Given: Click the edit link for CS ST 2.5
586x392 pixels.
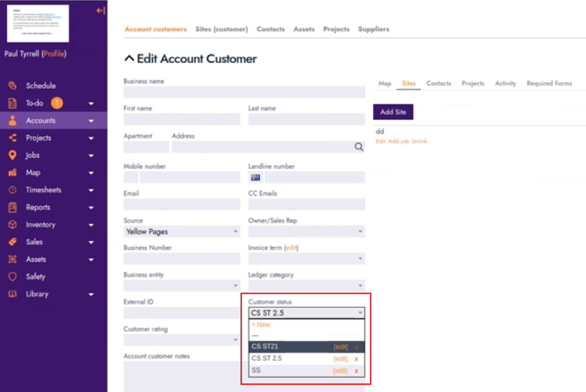Looking at the screenshot, I should pos(340,359).
